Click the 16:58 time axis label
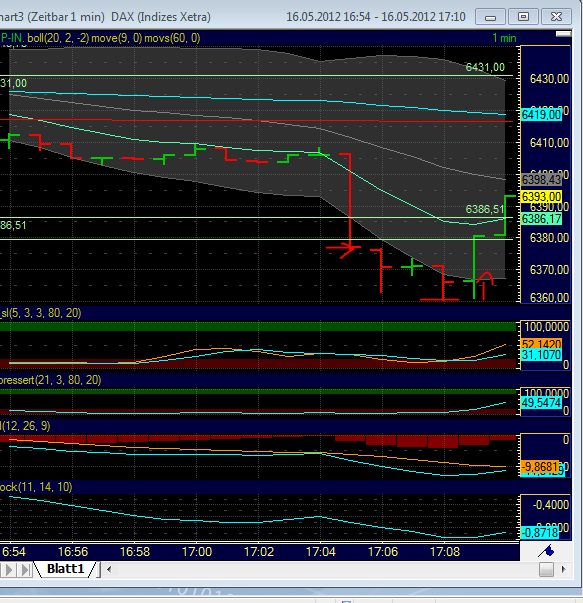This screenshot has height=603, width=583. (x=135, y=552)
